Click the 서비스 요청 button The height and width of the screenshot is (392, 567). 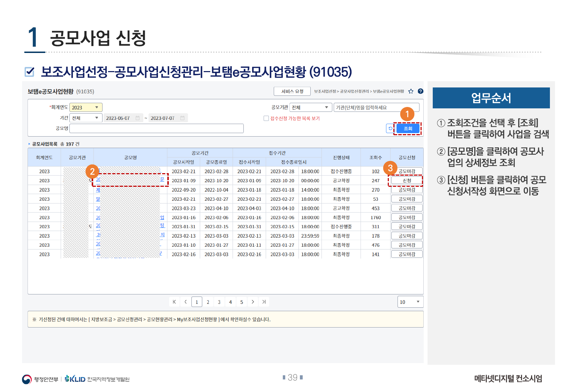tap(292, 91)
